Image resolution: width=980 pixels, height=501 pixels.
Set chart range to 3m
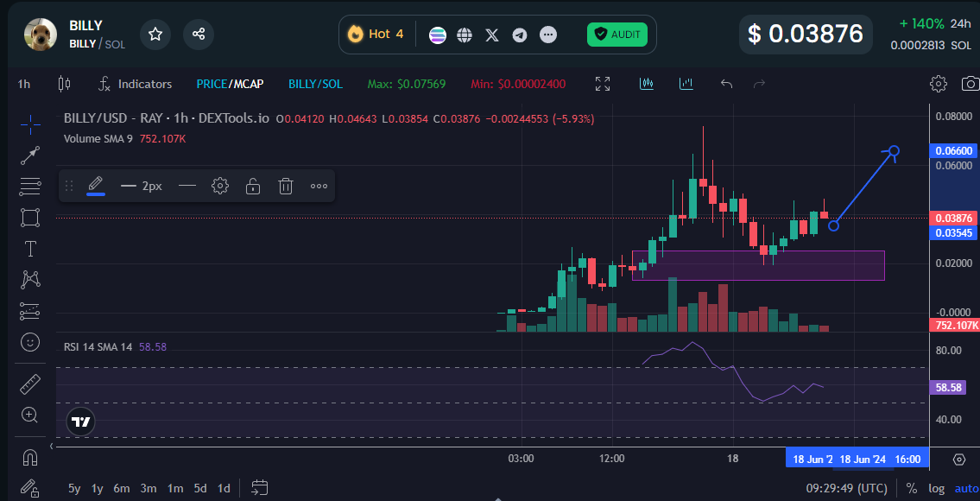click(x=149, y=489)
